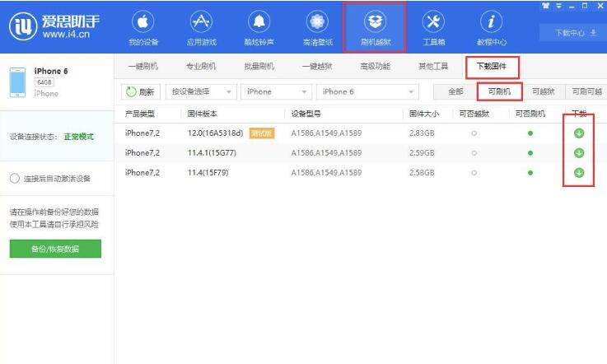The width and height of the screenshot is (607, 364).
Task: Click firmware version text 11.4(15F79)
Action: pyautogui.click(x=208, y=173)
